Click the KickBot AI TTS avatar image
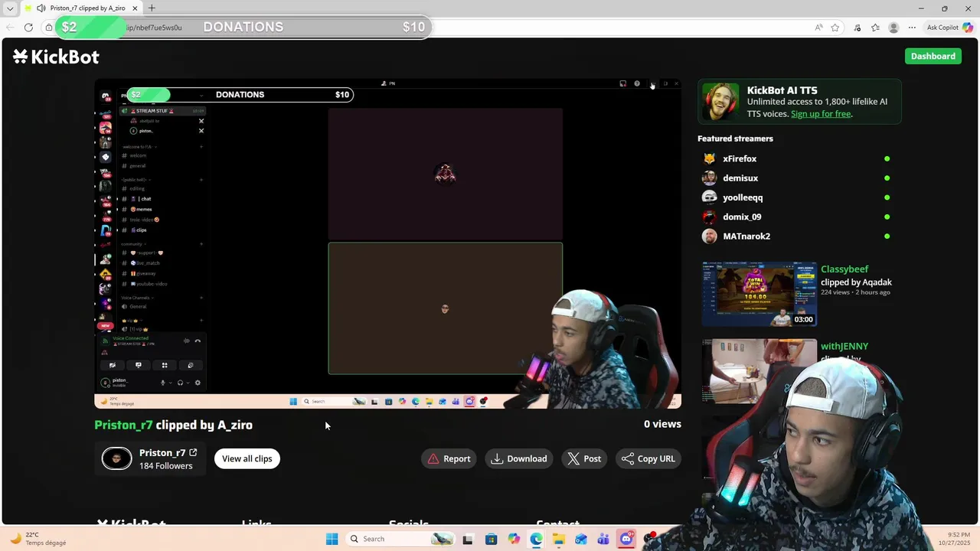 click(x=720, y=102)
